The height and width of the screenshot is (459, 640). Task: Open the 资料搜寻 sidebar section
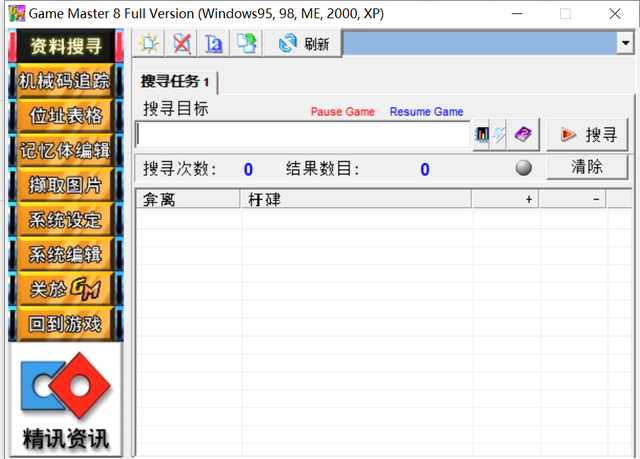point(66,46)
